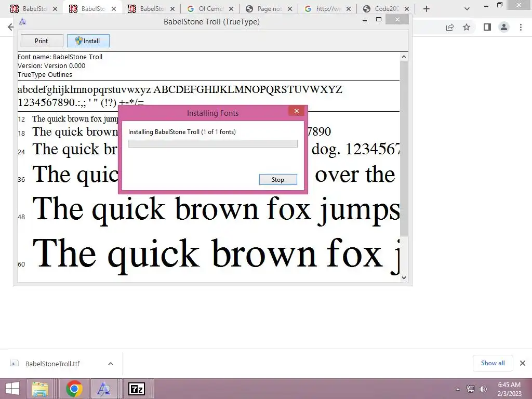Screen dimensions: 532x399
Task: Click the BabelStoneTroll.ttf file icon
Action: 14,363
